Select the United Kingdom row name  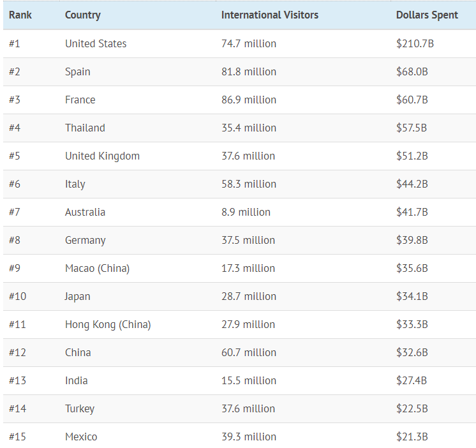pyautogui.click(x=102, y=156)
